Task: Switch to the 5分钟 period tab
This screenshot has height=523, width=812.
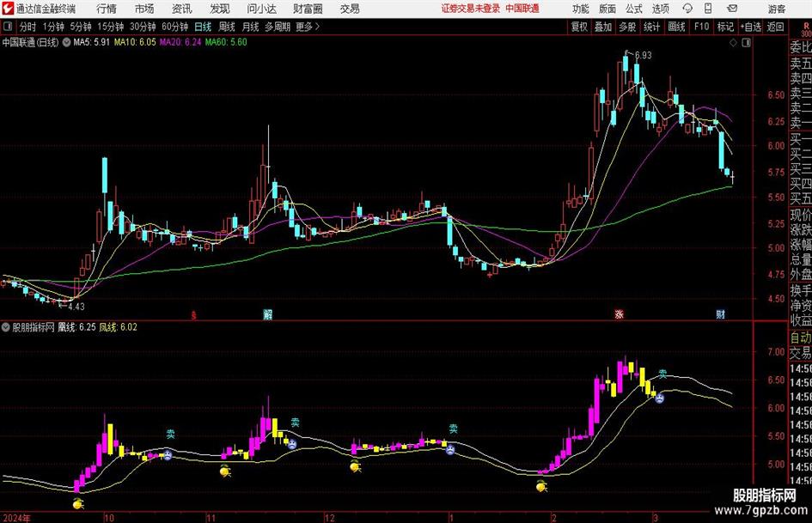Action: click(x=81, y=27)
